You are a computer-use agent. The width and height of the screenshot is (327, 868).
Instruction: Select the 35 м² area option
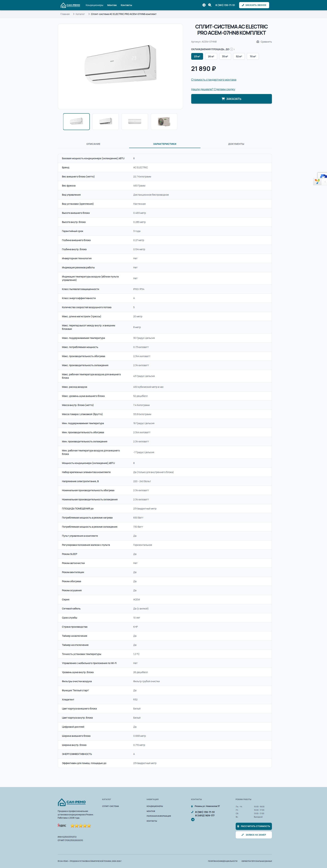225,57
